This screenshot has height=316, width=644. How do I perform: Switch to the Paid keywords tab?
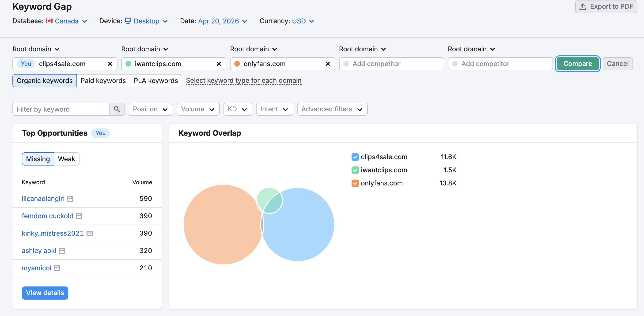coord(103,80)
